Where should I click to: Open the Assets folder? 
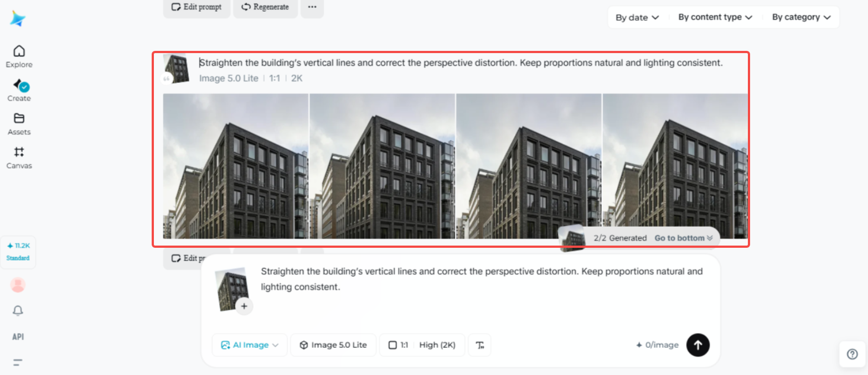click(x=19, y=124)
